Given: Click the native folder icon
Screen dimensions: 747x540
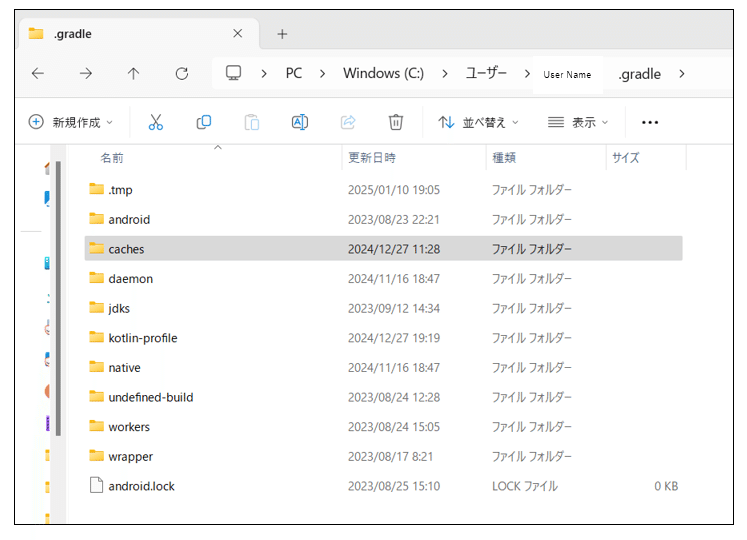Looking at the screenshot, I should (x=97, y=367).
